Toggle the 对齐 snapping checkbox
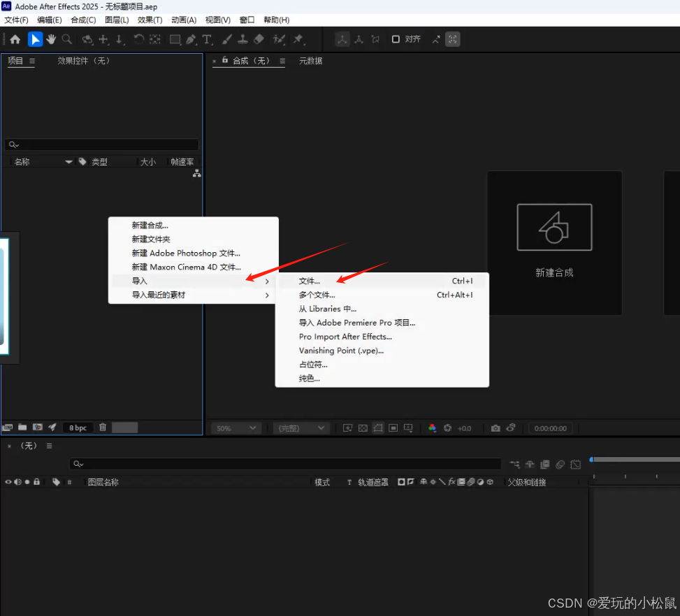 396,39
